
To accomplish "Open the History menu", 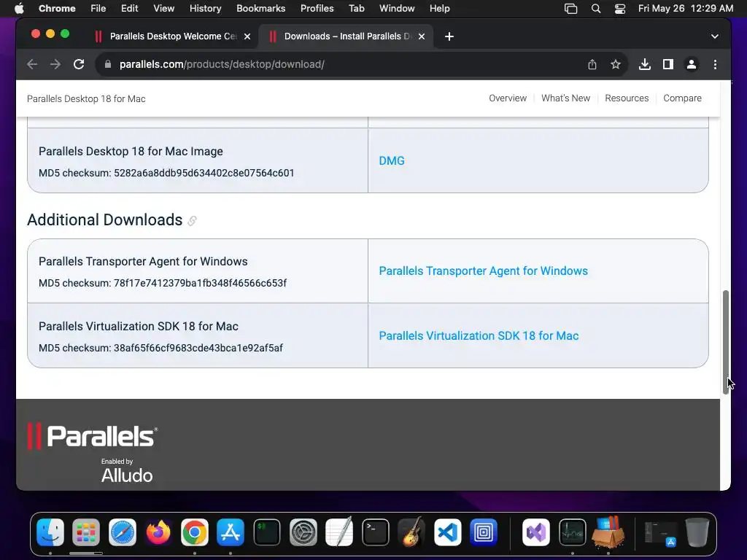I will pyautogui.click(x=205, y=8).
